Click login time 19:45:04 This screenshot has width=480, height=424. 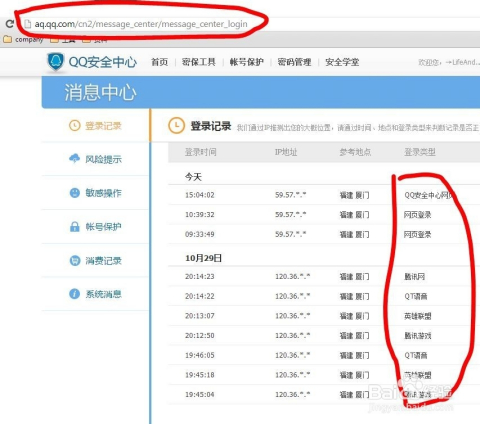point(200,394)
